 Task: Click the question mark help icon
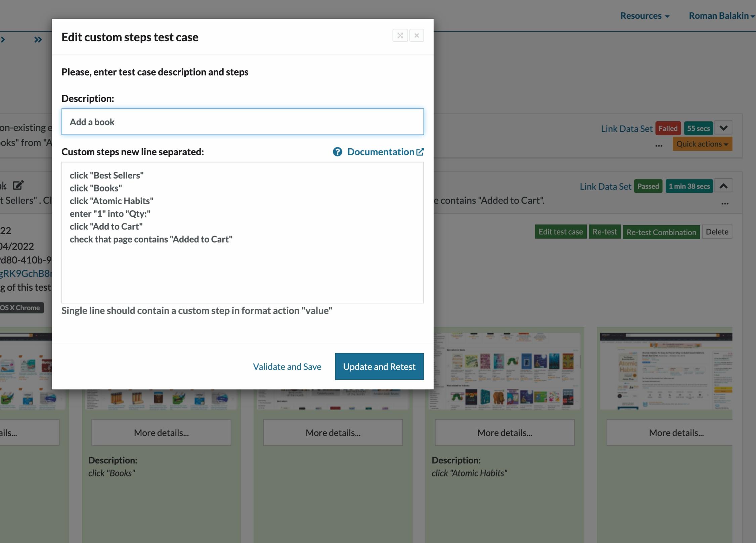(x=337, y=152)
